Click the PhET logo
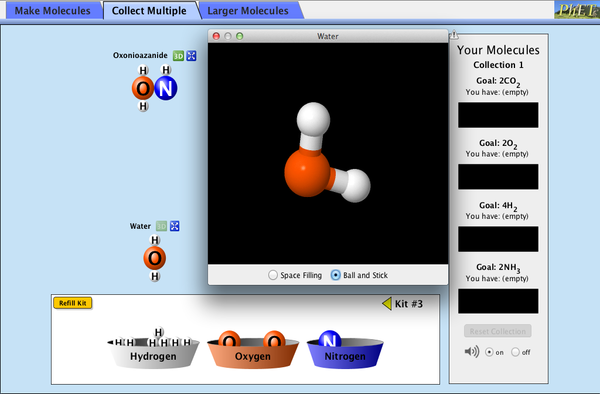Screen dimensions: 600x394 576,10
